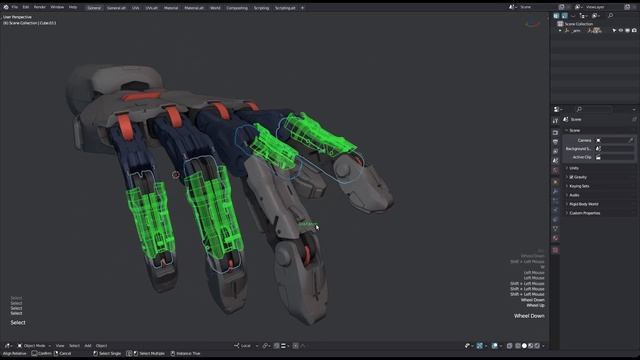Expand the _arm collection in outliner
The height and width of the screenshot is (360, 640).
pyautogui.click(x=560, y=31)
